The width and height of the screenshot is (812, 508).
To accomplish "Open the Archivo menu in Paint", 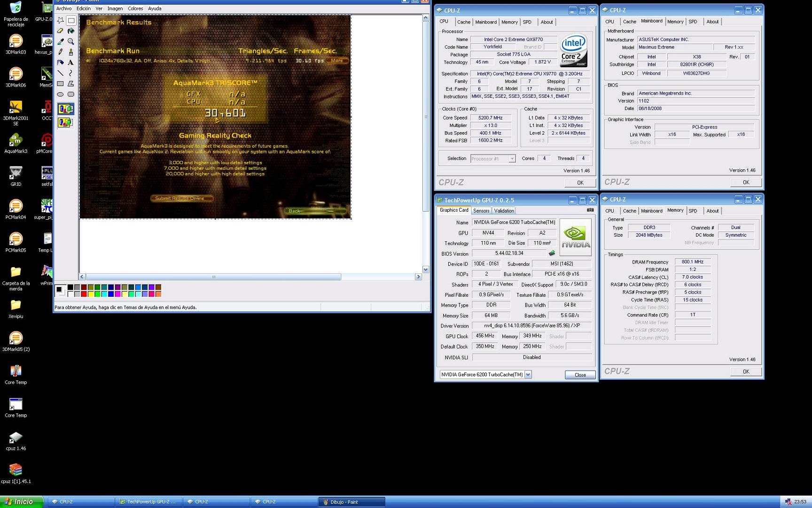I will 64,8.
